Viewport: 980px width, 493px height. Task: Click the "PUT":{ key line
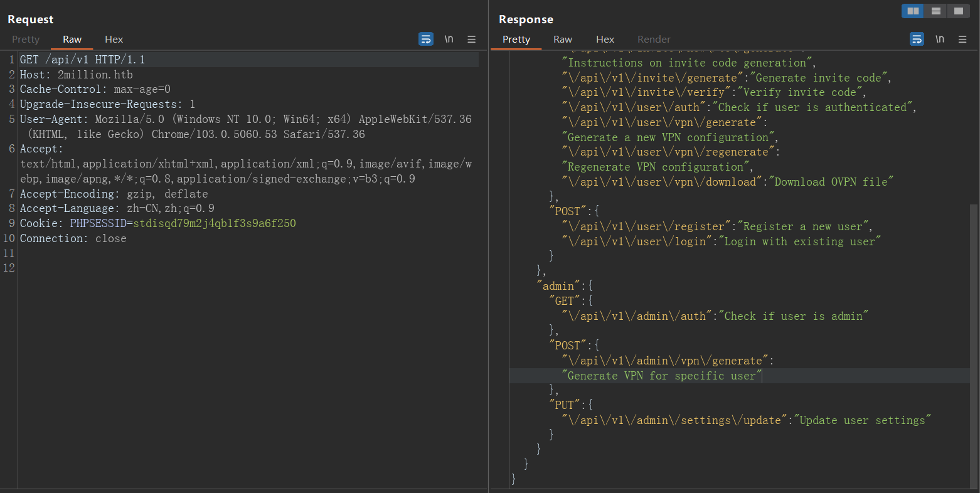point(571,405)
